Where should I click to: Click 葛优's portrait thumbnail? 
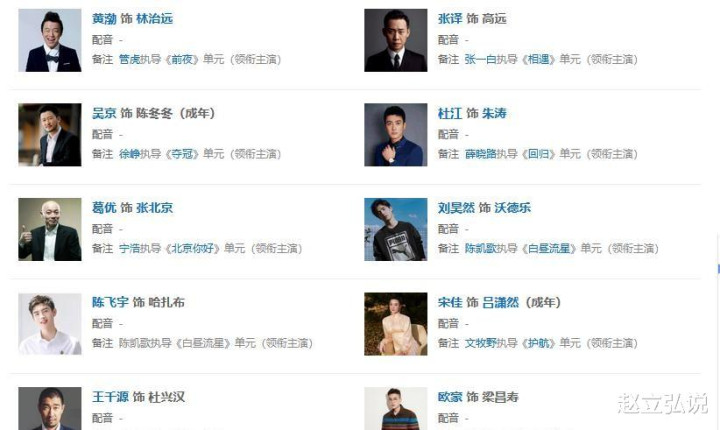click(50, 229)
